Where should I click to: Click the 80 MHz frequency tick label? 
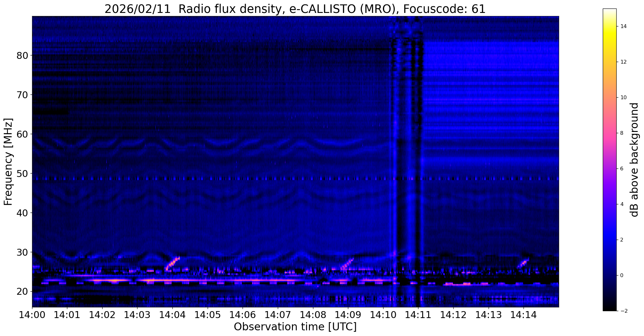[22, 55]
